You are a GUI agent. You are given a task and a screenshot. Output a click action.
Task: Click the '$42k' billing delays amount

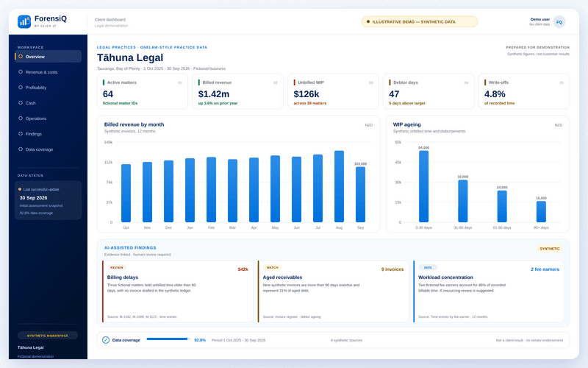coord(243,269)
